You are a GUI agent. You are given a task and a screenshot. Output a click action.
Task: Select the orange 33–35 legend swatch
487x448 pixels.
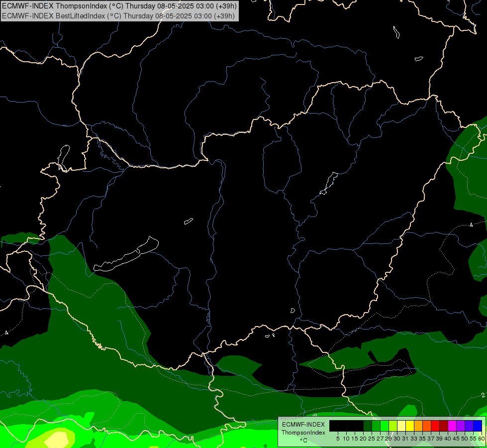click(418, 426)
